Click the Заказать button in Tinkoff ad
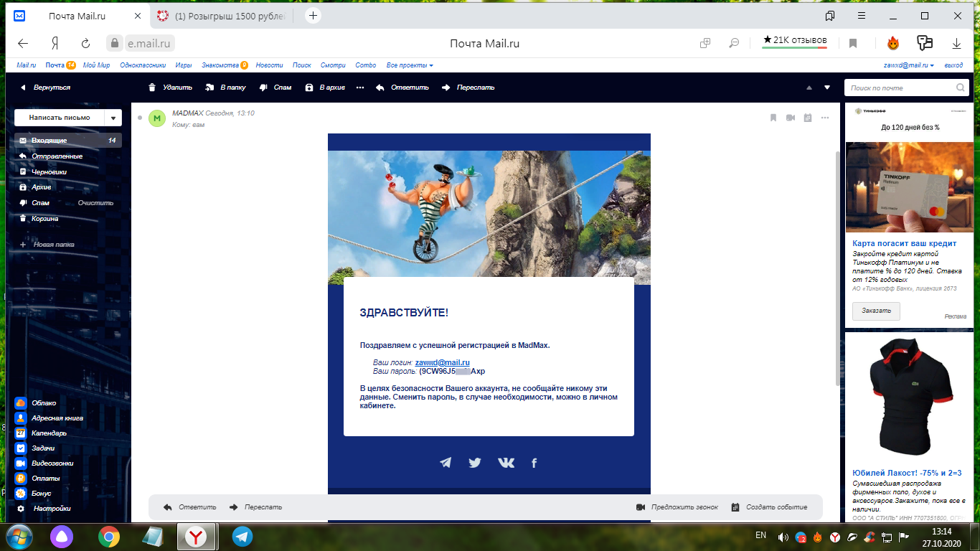Viewport: 980px width, 551px height. [876, 311]
